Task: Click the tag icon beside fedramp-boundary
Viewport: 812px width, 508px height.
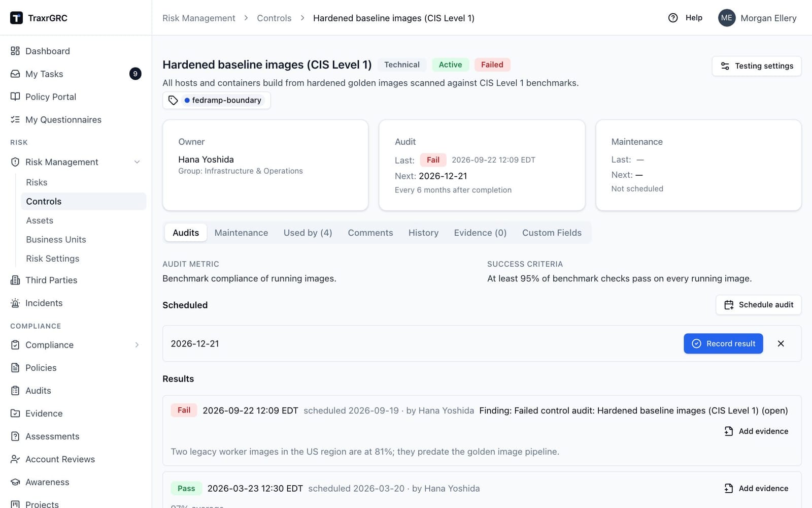Action: tap(173, 100)
